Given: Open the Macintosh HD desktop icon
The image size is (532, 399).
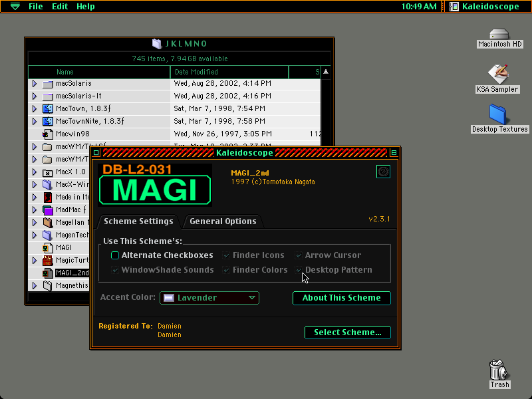Looking at the screenshot, I should 499,35.
